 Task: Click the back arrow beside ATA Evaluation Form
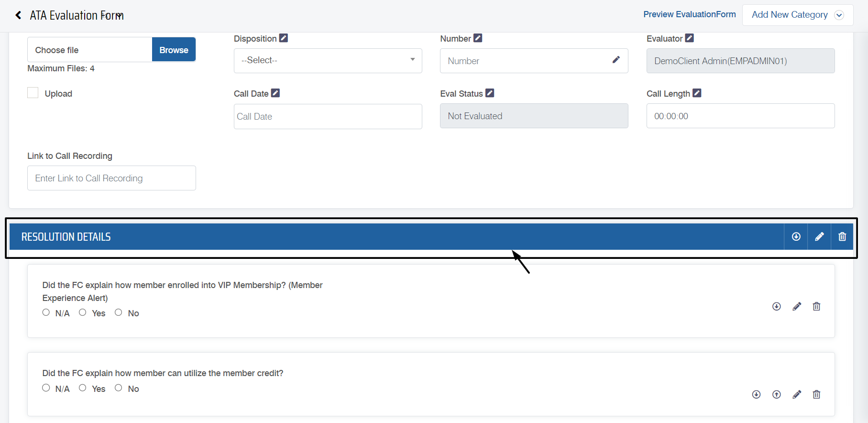click(18, 15)
